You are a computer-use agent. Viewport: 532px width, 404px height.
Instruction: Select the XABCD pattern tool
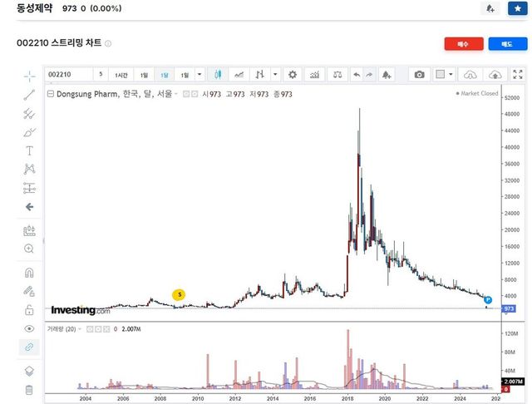pyautogui.click(x=30, y=169)
